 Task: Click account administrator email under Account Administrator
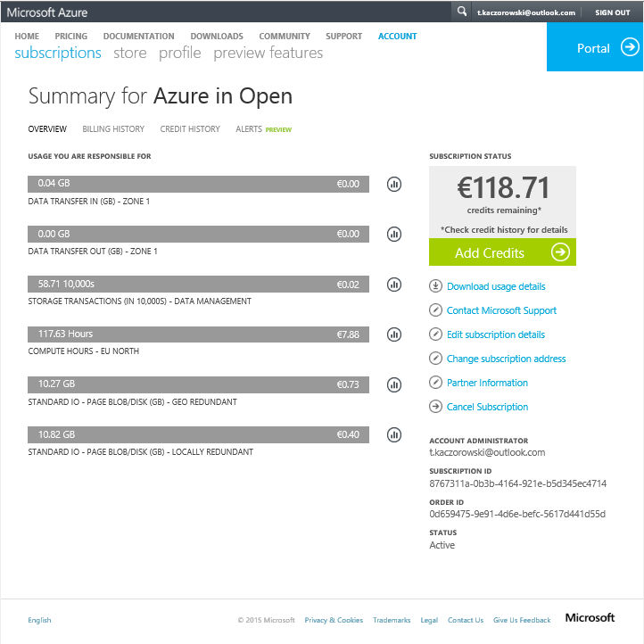(487, 452)
